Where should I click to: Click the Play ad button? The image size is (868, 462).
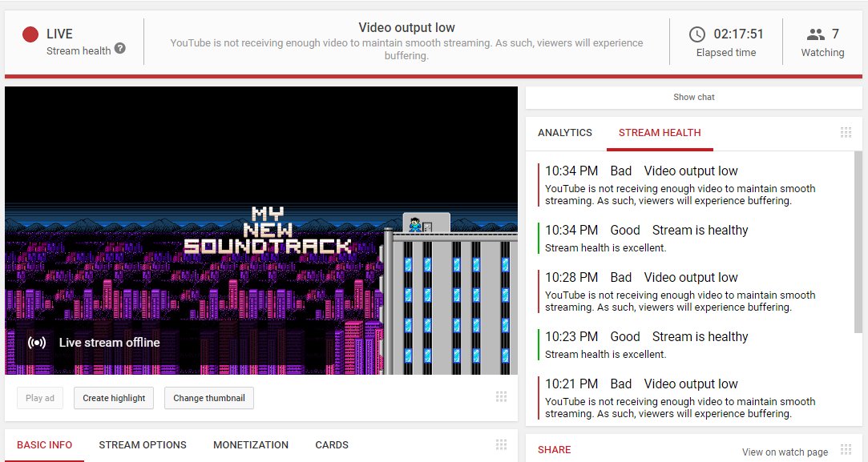pyautogui.click(x=40, y=398)
